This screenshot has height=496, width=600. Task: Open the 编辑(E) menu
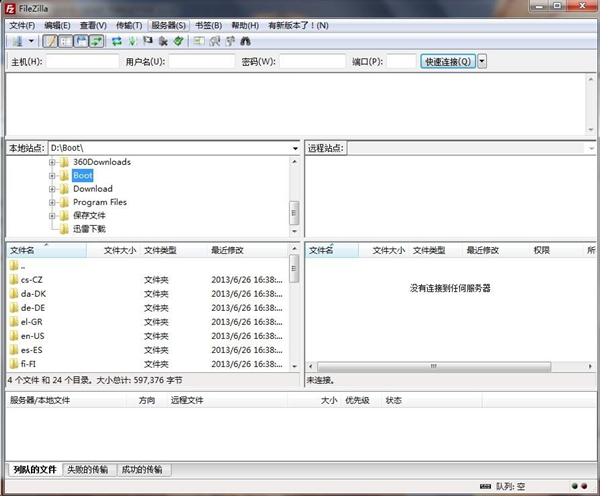click(x=57, y=26)
